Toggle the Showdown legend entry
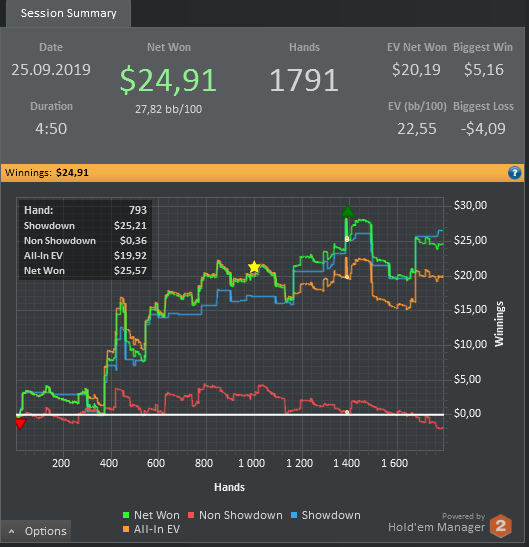Image resolution: width=529 pixels, height=547 pixels. [x=326, y=515]
